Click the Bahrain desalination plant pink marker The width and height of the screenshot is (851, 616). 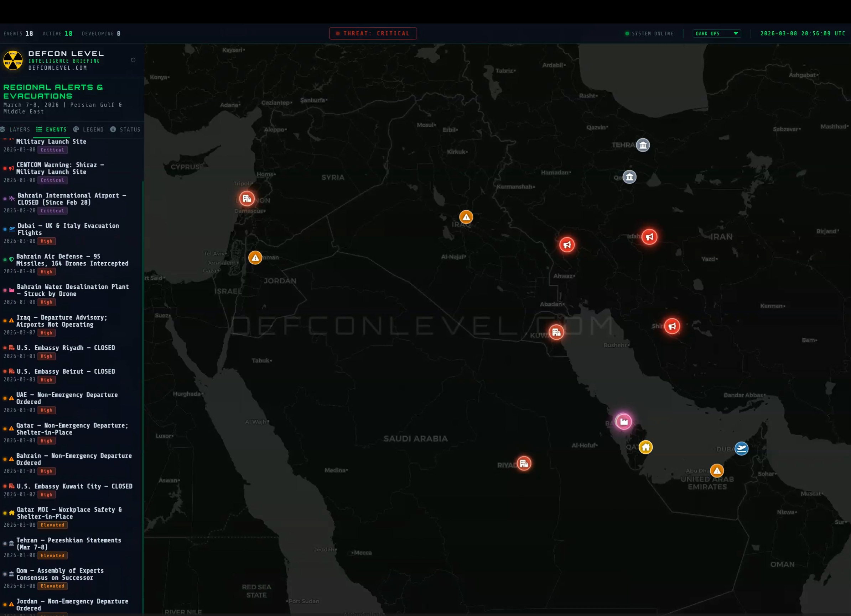(624, 422)
